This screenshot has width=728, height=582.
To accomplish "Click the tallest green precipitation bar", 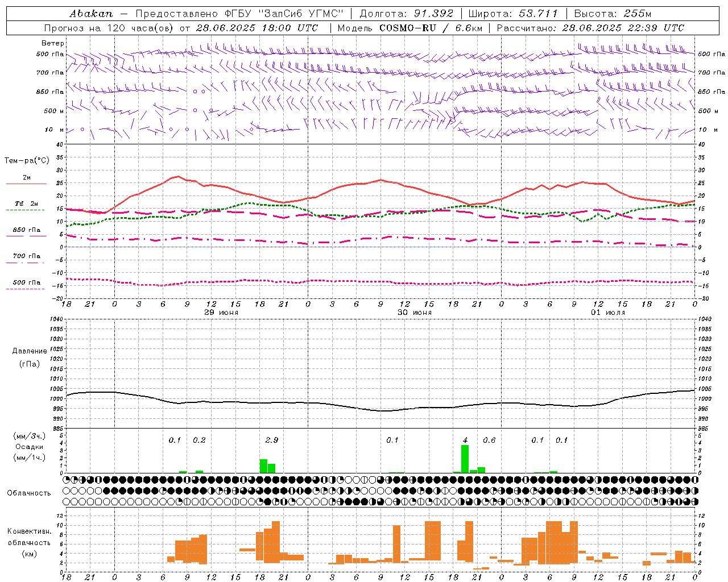I will click(465, 459).
